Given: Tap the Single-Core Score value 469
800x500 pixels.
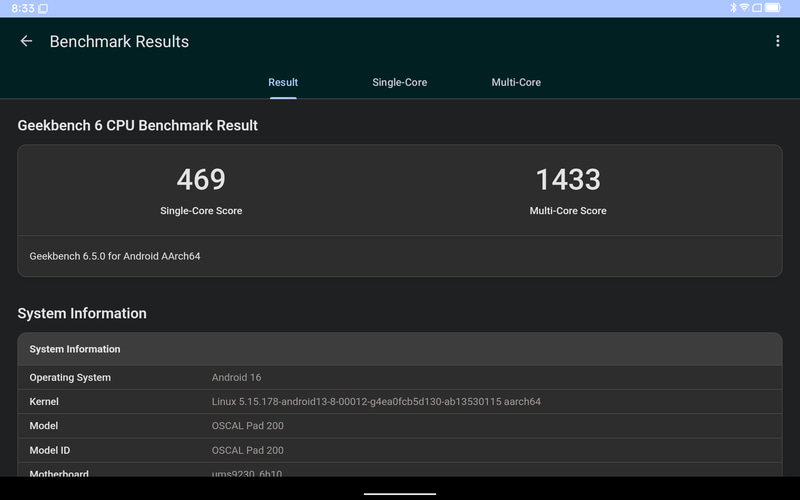Looking at the screenshot, I should (201, 180).
